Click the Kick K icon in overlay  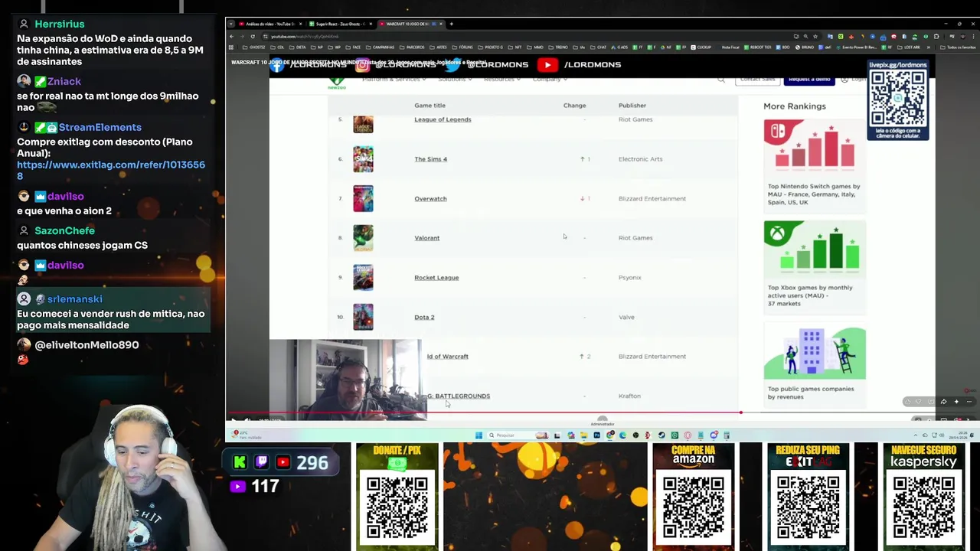click(x=240, y=462)
